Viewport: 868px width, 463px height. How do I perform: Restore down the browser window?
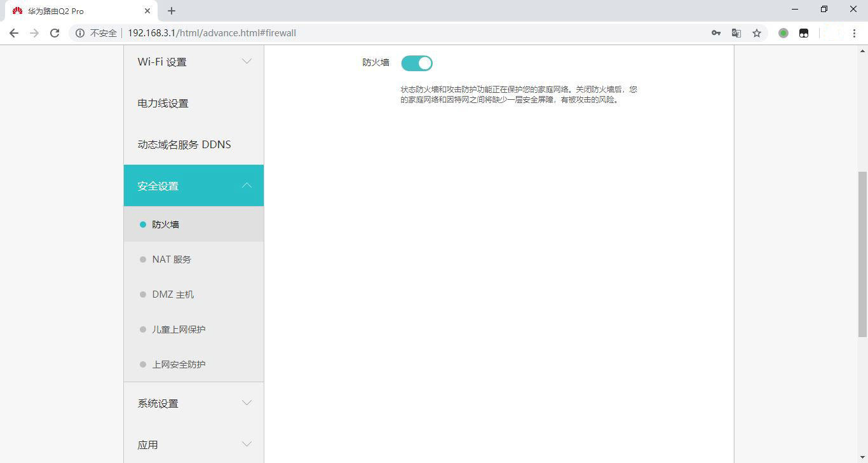pyautogui.click(x=824, y=9)
